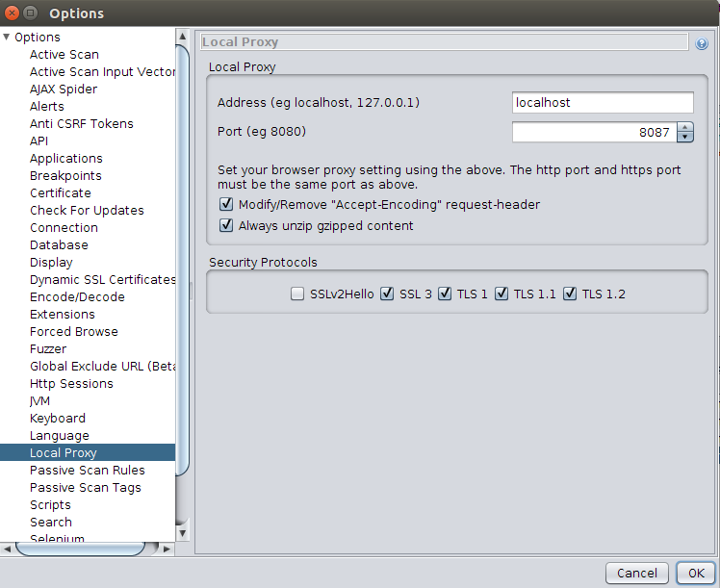This screenshot has height=588, width=720.
Task: Select Passive Scan Tags entry
Action: [x=86, y=488]
